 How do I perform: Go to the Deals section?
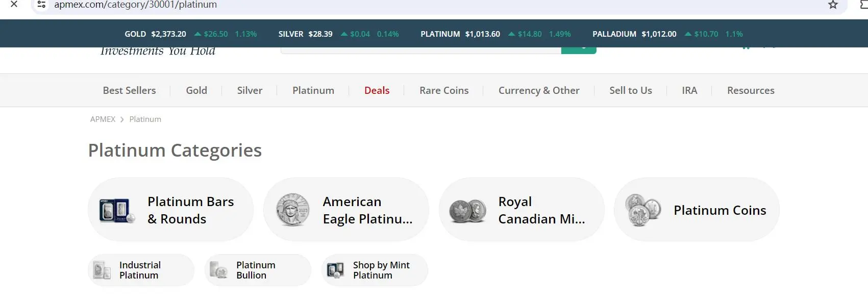tap(377, 90)
